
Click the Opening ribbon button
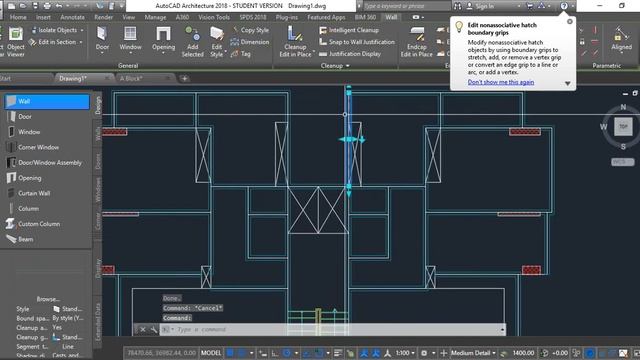[163, 40]
